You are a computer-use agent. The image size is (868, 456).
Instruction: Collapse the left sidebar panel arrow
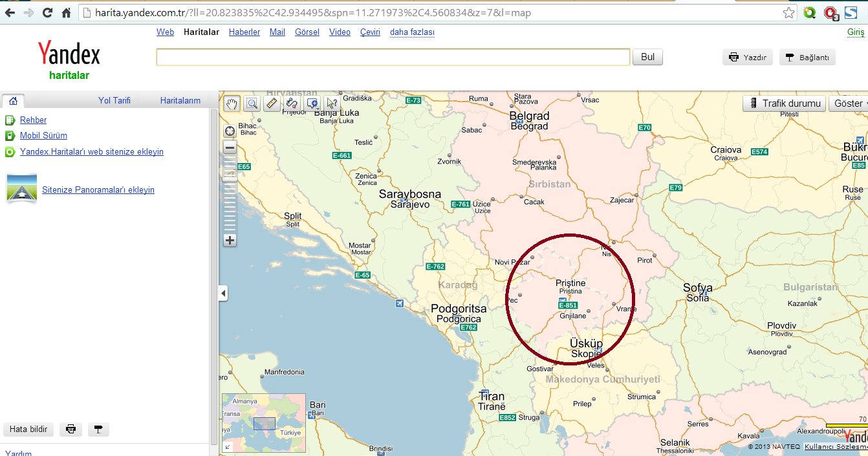click(x=223, y=294)
